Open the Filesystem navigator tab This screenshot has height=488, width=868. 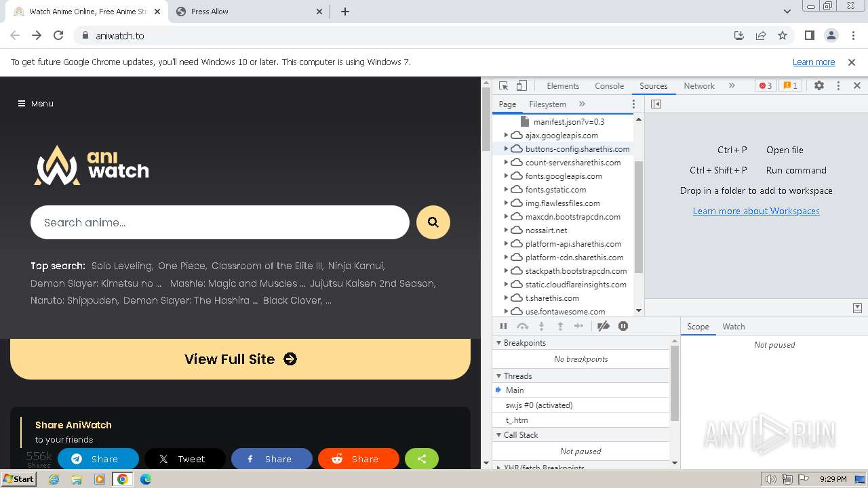[547, 104]
